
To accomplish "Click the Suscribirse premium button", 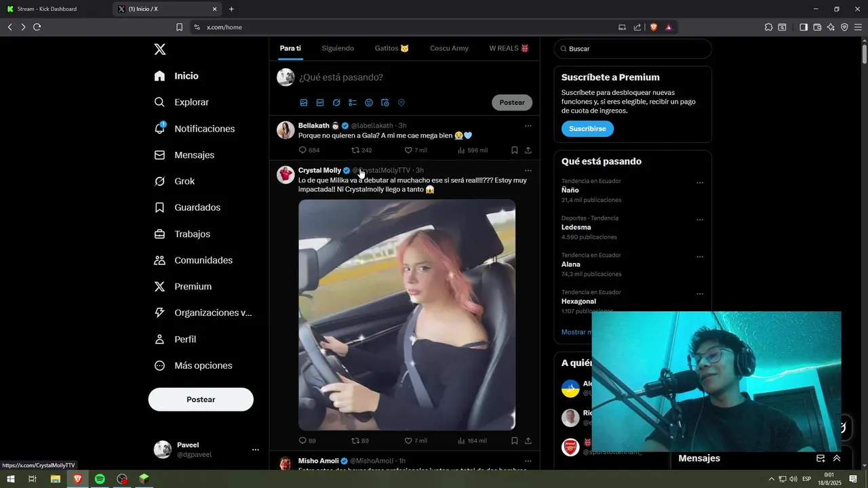I will click(x=587, y=129).
